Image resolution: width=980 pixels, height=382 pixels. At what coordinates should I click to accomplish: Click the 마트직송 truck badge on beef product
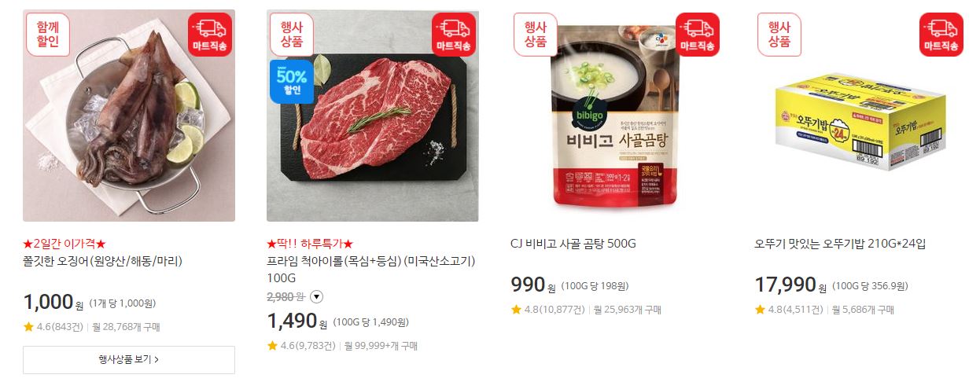pyautogui.click(x=454, y=35)
